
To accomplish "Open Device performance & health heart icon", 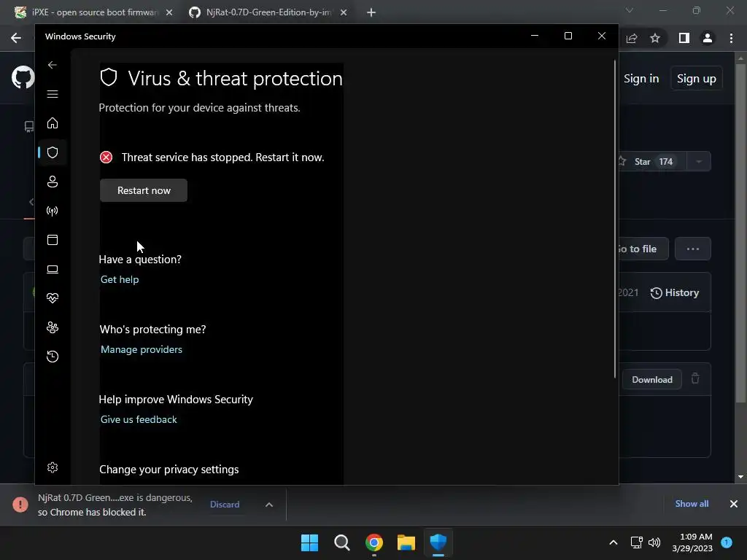I will pos(53,298).
